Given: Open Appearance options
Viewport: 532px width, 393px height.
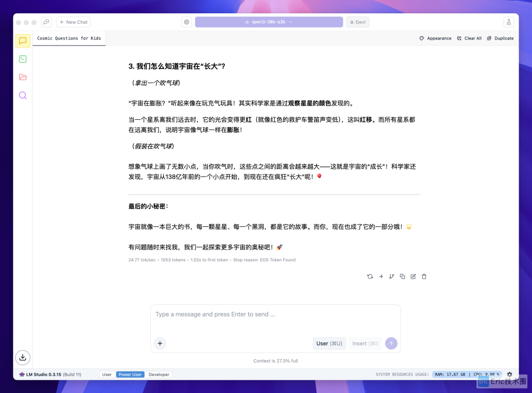Looking at the screenshot, I should tap(435, 38).
